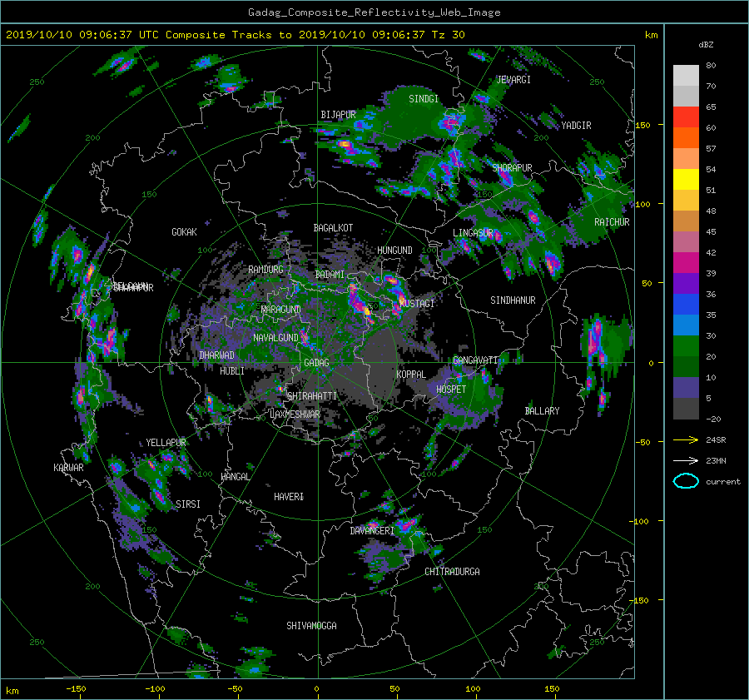Click the SHIVAMOGGA city label
Viewport: 749px width, 700px height.
click(311, 626)
